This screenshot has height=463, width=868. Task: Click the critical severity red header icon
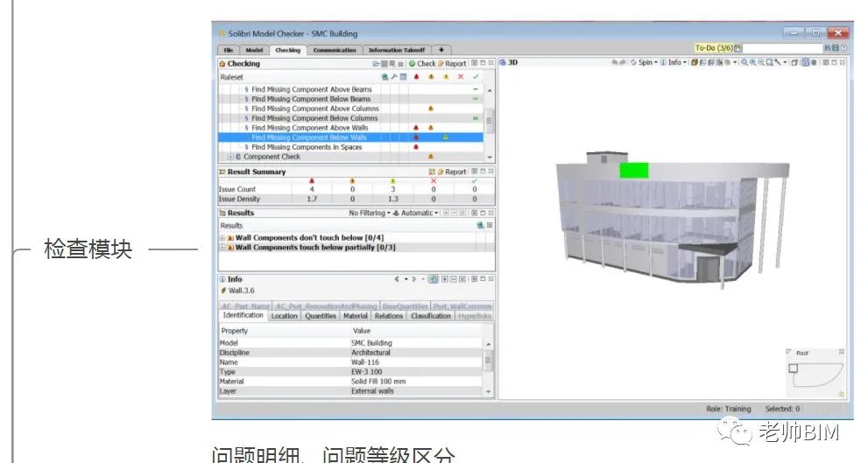[416, 77]
